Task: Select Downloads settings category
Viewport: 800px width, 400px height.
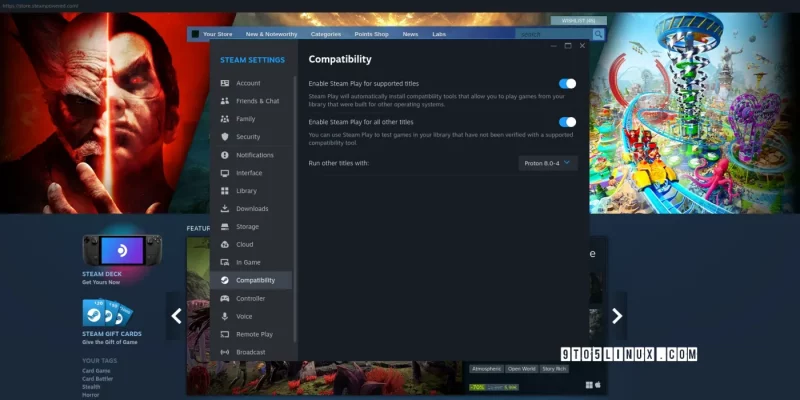Action: [251, 209]
